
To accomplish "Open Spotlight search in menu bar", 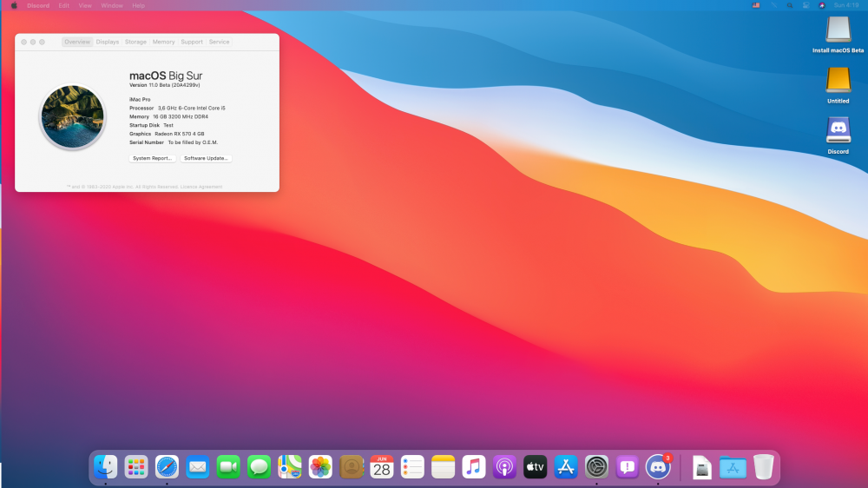I will coord(790,5).
